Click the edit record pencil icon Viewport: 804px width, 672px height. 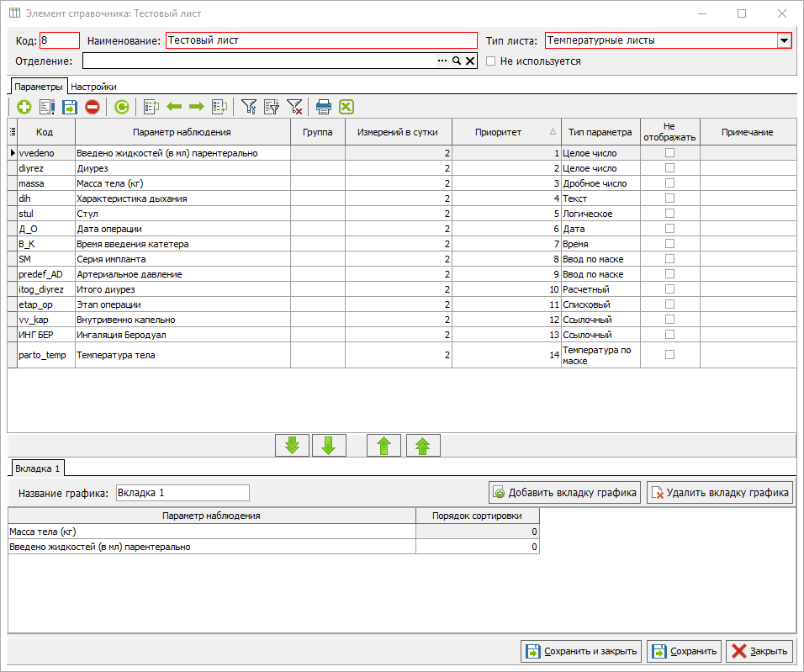coord(46,107)
